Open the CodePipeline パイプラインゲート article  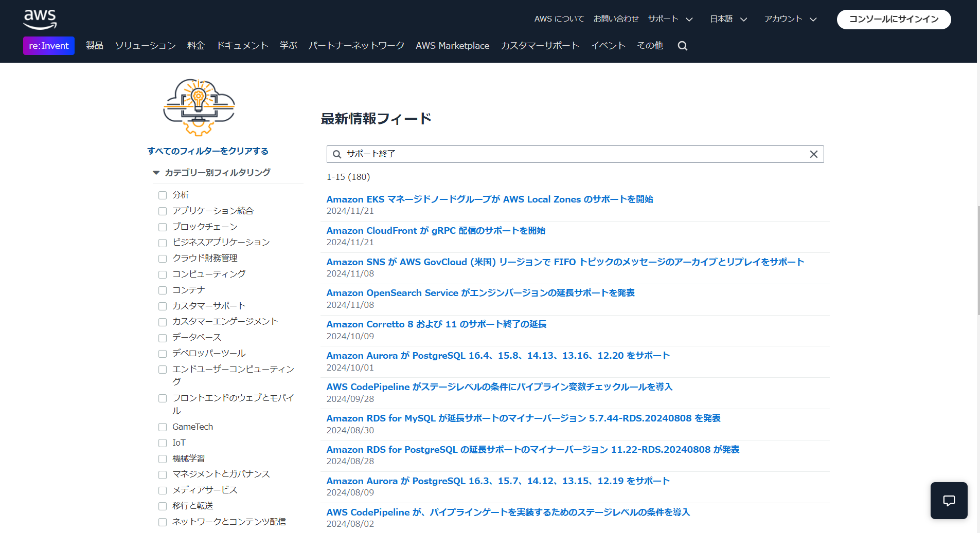[508, 512]
